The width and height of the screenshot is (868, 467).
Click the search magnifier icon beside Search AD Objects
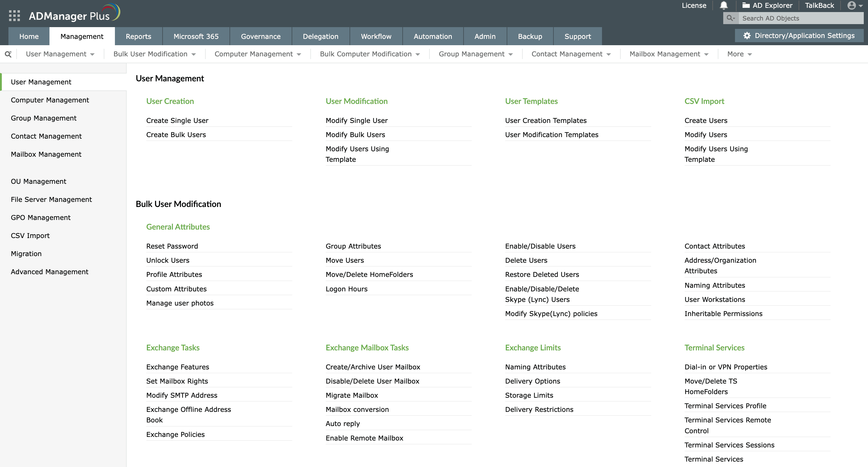click(730, 18)
